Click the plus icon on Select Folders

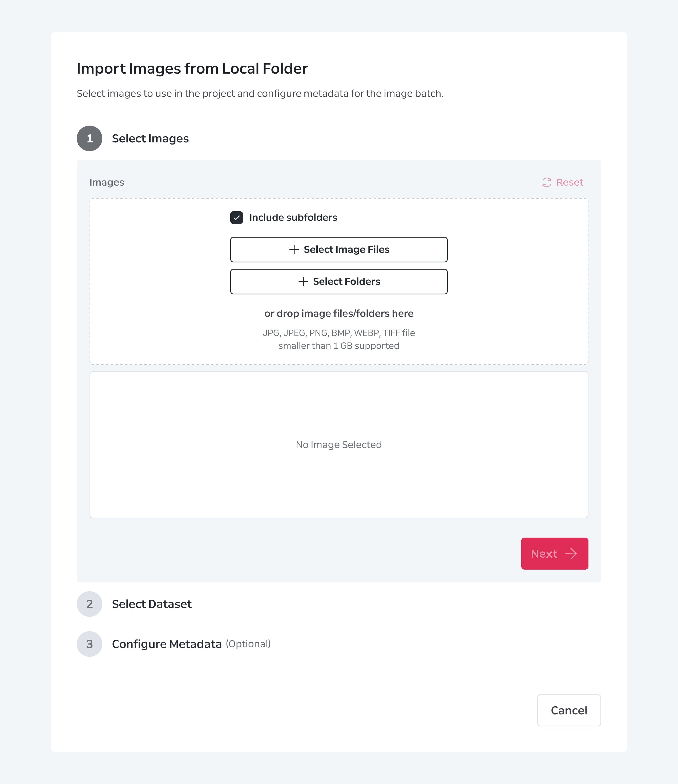tap(303, 282)
